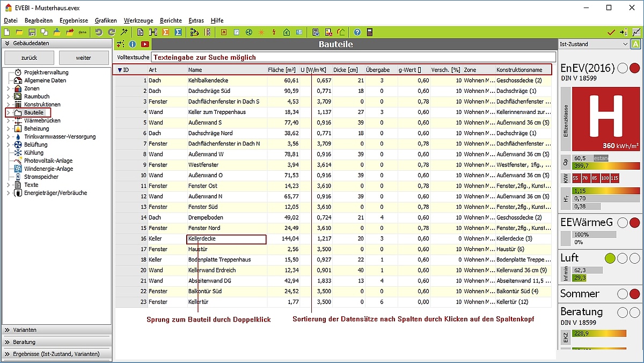The width and height of the screenshot is (644, 363).
Task: Open the calculator icon in the toolbar
Action: click(369, 32)
